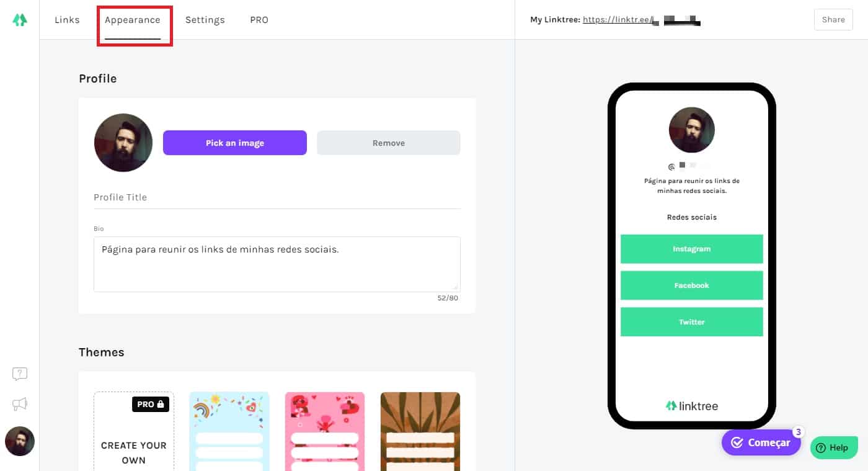This screenshot has width=868, height=471.
Task: Select the light blue rainbow theme
Action: tap(229, 431)
